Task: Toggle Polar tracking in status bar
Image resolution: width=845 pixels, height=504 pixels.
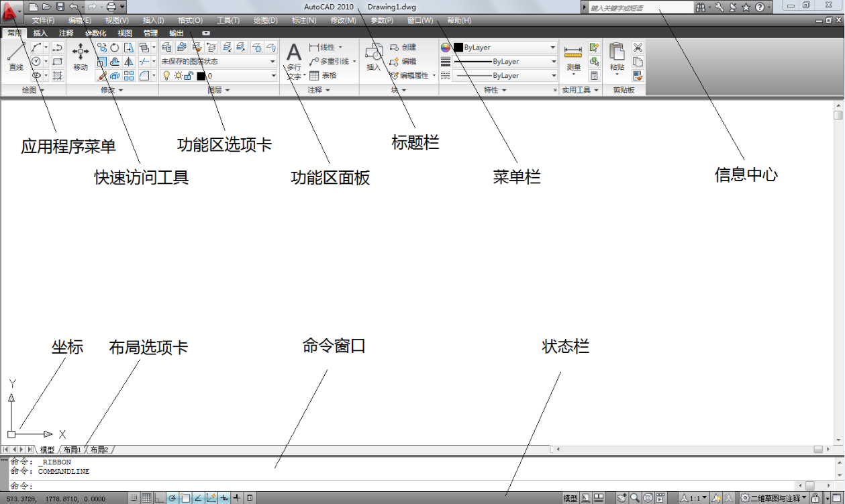Action: click(x=172, y=498)
